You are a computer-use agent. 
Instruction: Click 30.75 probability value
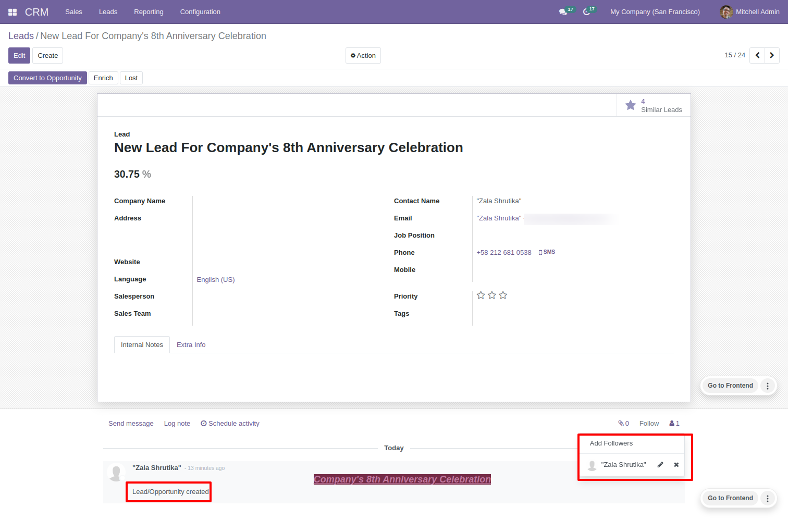[x=127, y=175]
